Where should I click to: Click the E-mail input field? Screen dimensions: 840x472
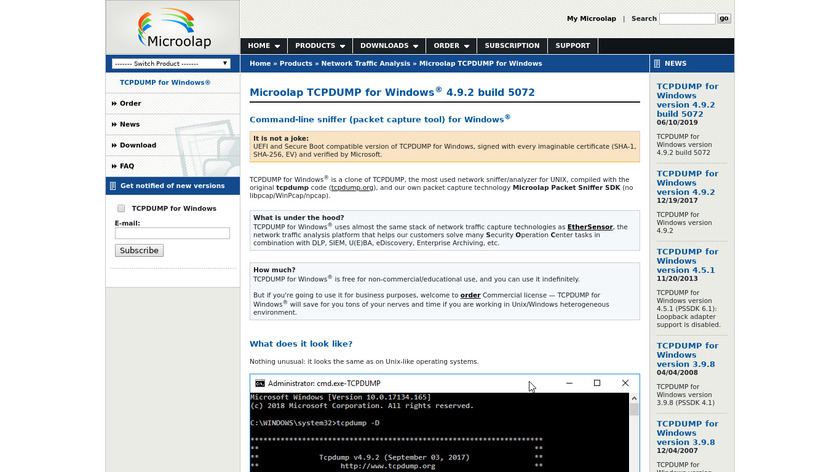click(172, 233)
